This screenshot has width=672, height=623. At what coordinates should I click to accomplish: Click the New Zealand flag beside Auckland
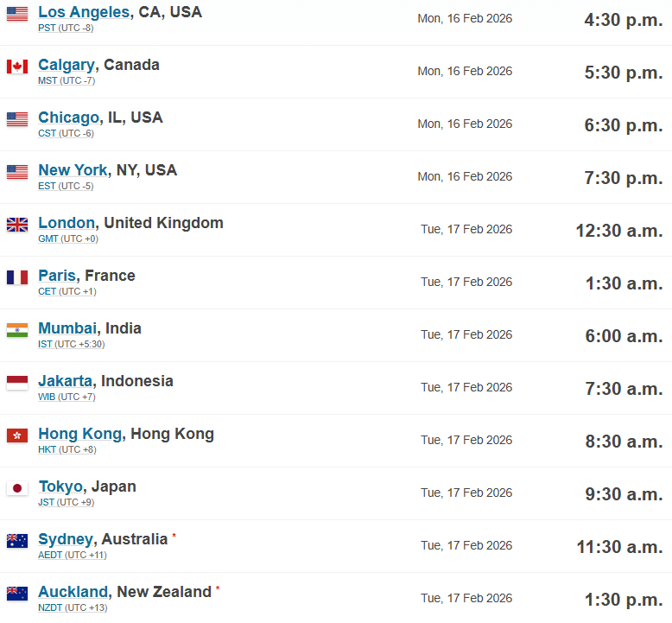click(17, 594)
